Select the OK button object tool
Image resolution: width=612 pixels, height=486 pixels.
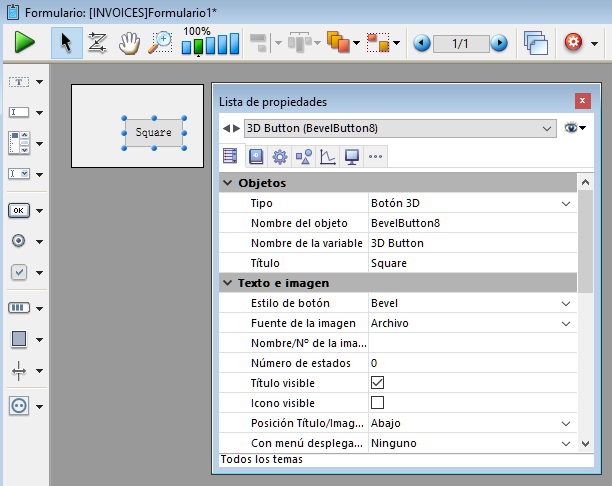pyautogui.click(x=19, y=210)
